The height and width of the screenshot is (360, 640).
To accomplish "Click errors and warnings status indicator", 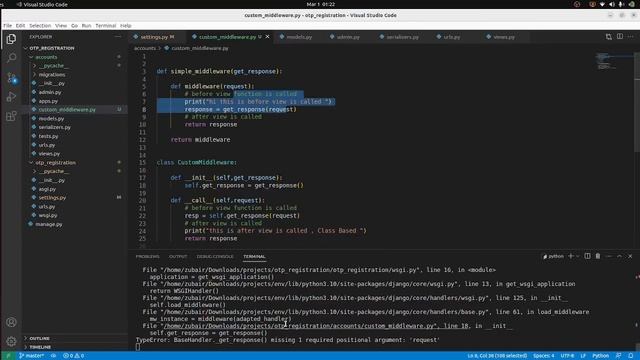I will [73, 356].
